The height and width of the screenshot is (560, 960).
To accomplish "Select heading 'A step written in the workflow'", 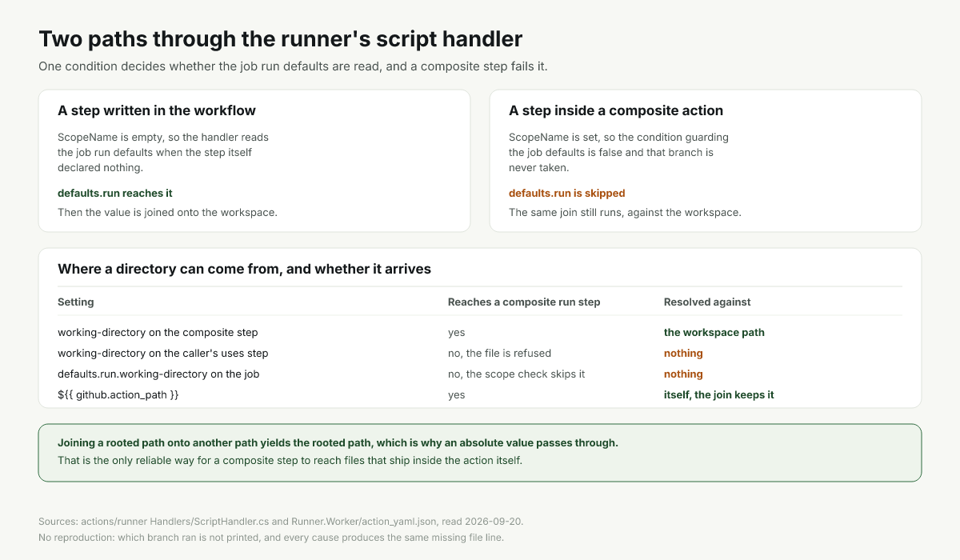I will pyautogui.click(x=157, y=110).
